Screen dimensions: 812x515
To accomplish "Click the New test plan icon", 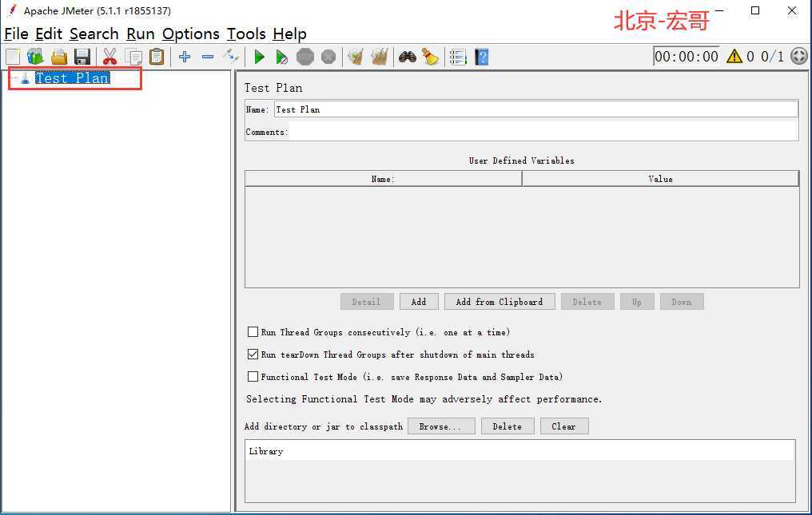I will click(x=13, y=57).
